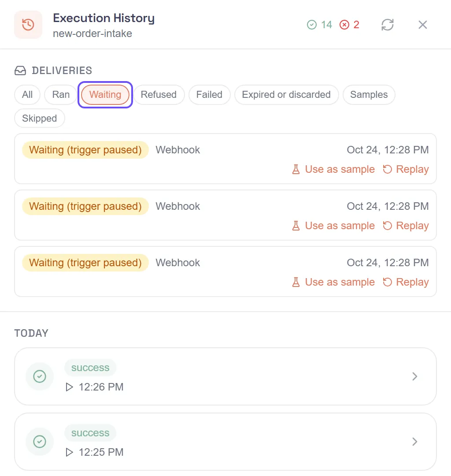Click the red failed count 2
This screenshot has height=476, width=451.
pyautogui.click(x=349, y=25)
